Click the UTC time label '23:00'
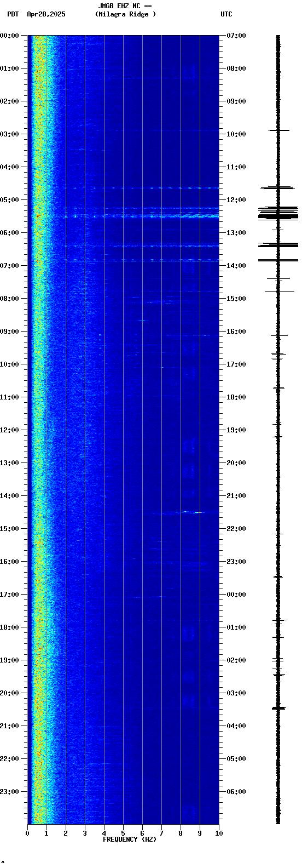Viewport: 302px width, 868px height. tap(236, 562)
